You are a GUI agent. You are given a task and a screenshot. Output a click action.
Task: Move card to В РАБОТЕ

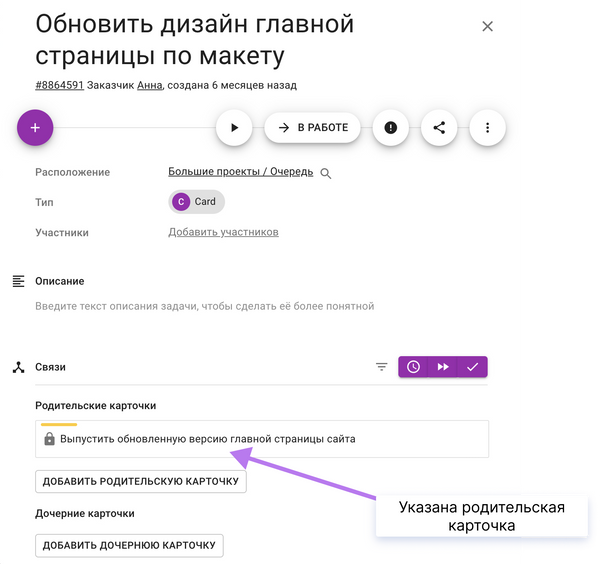click(x=313, y=128)
